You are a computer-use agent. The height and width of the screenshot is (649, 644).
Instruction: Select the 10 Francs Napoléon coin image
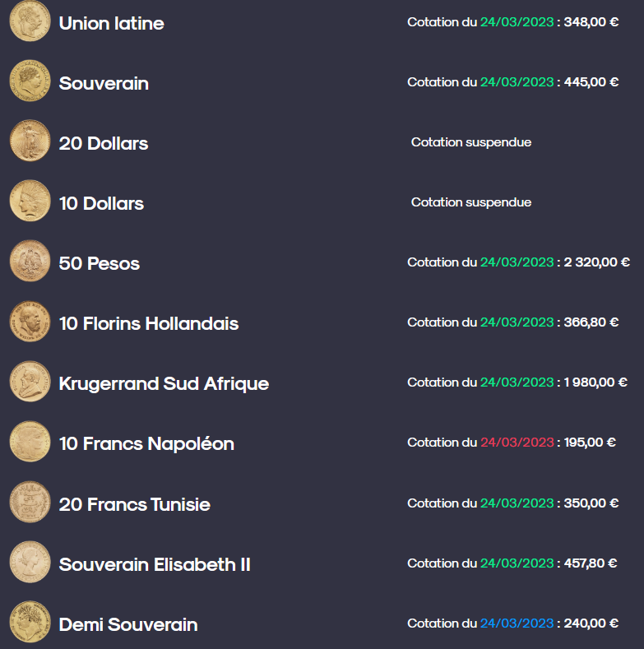pyautogui.click(x=30, y=441)
